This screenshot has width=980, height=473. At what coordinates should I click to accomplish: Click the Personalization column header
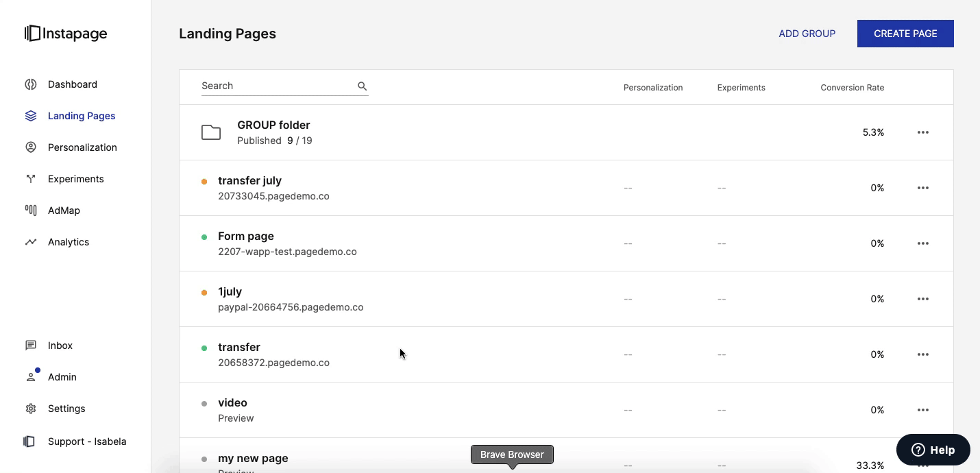tap(653, 88)
